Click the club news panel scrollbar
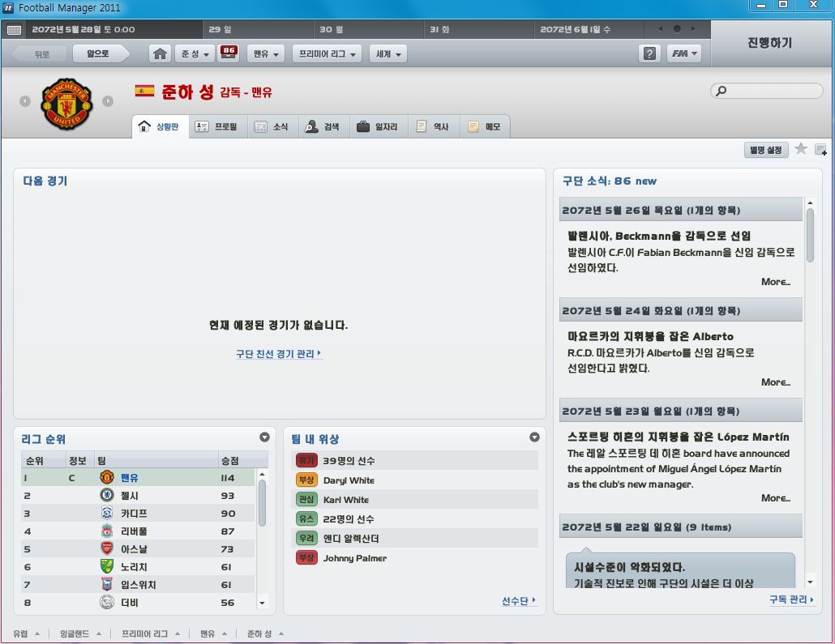Screen dimensions: 835x644 click(810, 235)
